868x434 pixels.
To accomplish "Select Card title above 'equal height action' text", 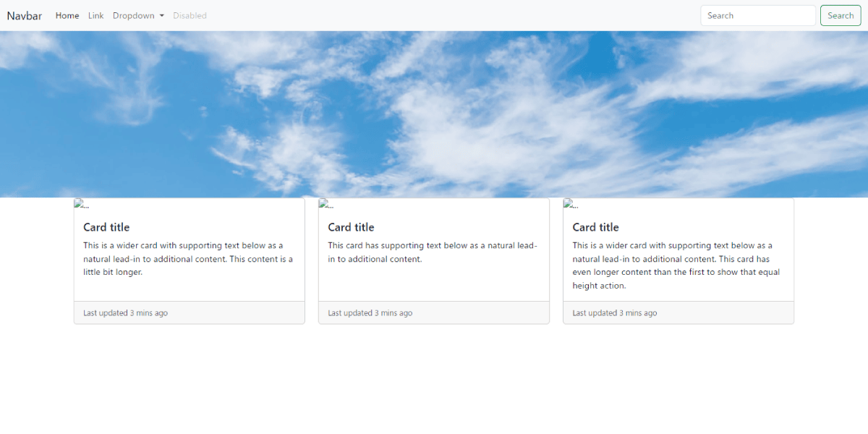I will pyautogui.click(x=595, y=227).
